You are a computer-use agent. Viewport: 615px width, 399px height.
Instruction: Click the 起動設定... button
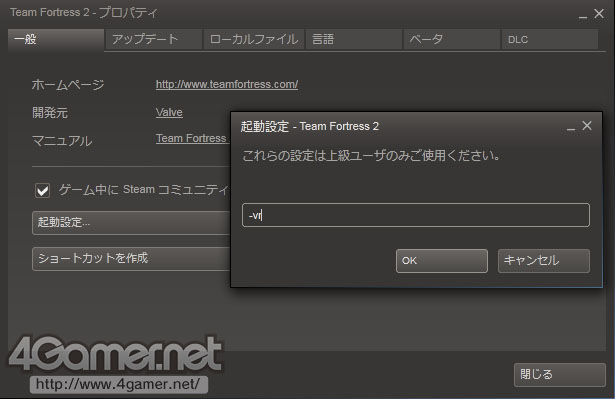pyautogui.click(x=131, y=222)
